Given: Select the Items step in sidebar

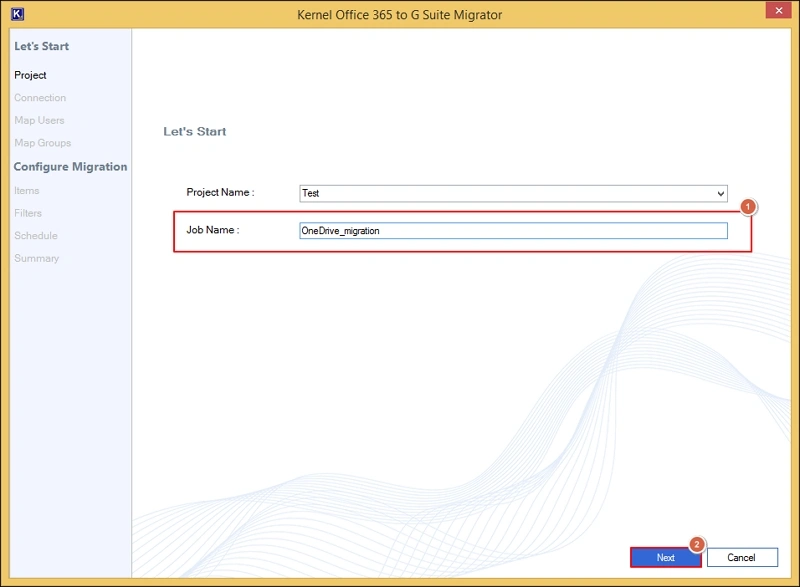Looking at the screenshot, I should pyautogui.click(x=27, y=190).
